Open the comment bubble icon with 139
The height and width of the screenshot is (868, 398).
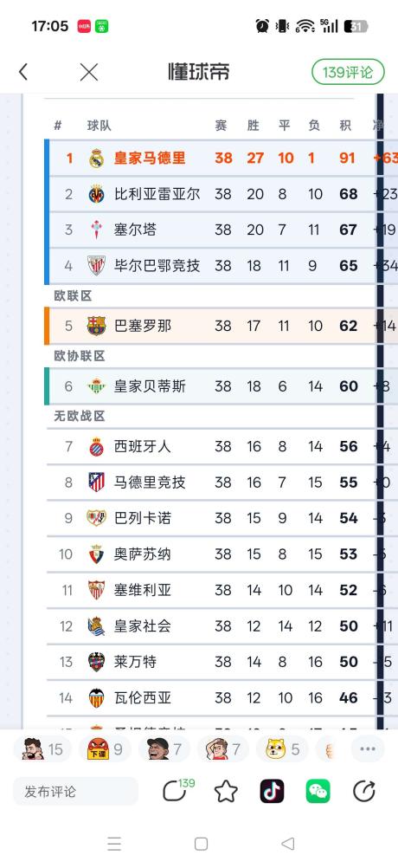coord(178,791)
